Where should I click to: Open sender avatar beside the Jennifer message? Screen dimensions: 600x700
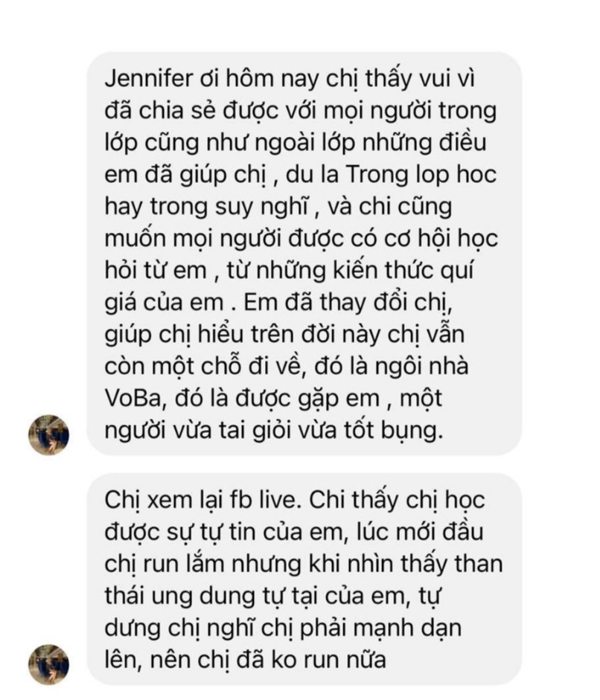coord(48,435)
